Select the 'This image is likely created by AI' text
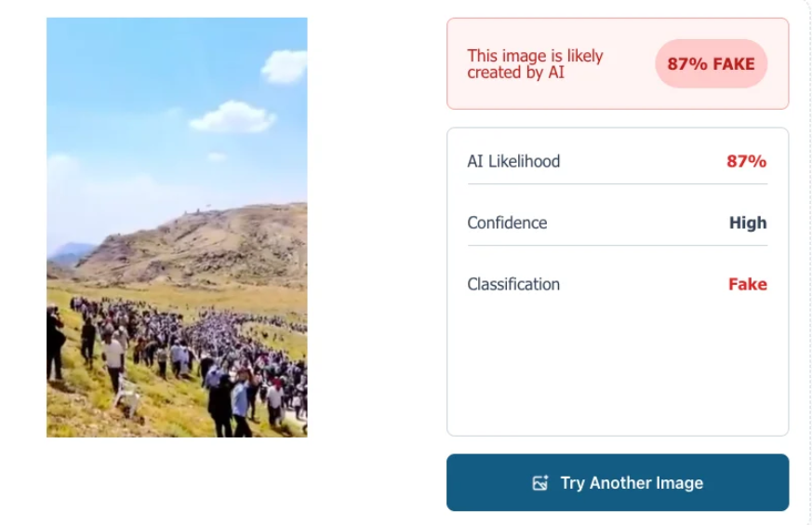812x525 pixels. click(x=535, y=63)
